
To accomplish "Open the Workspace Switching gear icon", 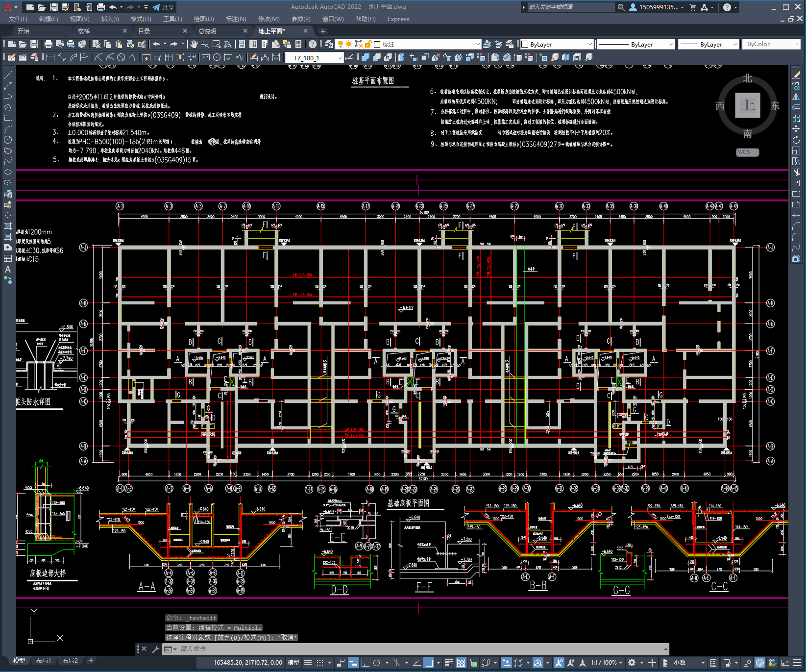I will [632, 663].
